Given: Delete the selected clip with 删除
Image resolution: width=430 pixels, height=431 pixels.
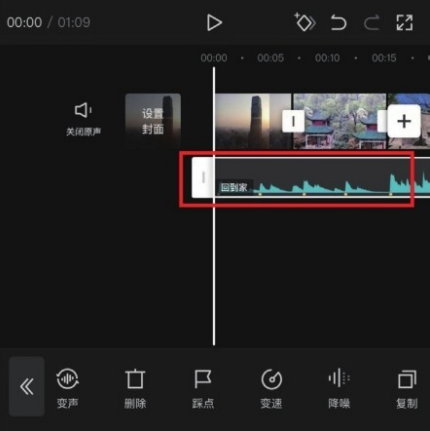Looking at the screenshot, I should pos(135,388).
